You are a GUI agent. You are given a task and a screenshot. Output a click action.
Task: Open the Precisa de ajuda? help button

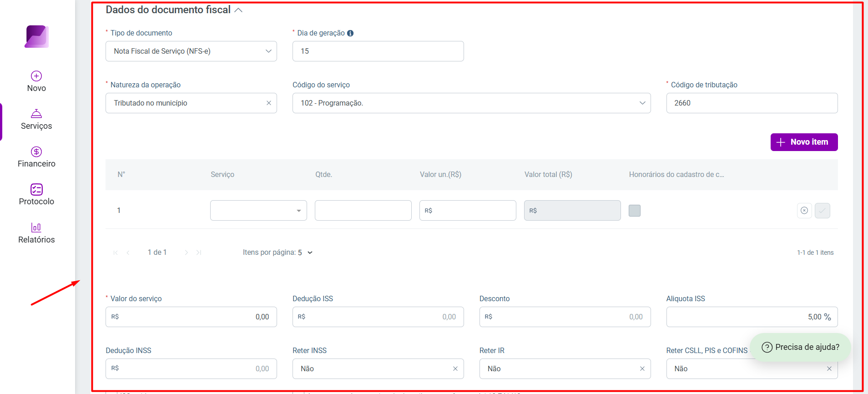tap(800, 347)
